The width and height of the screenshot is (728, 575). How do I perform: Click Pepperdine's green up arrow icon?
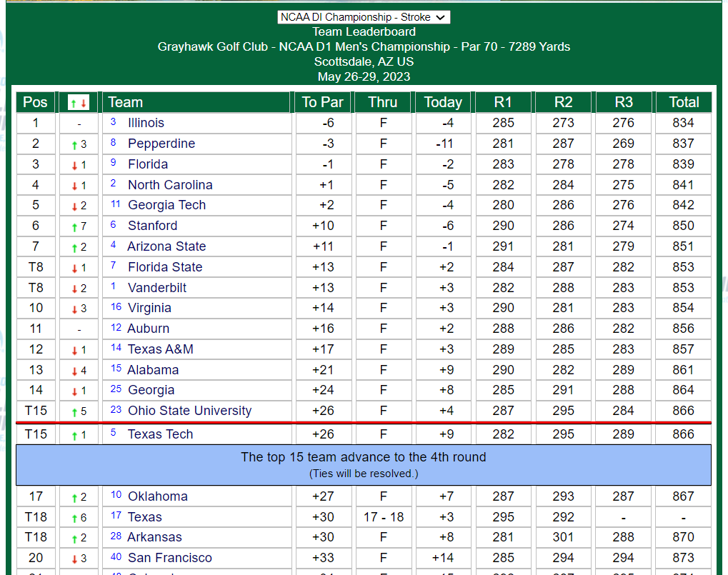(x=74, y=145)
